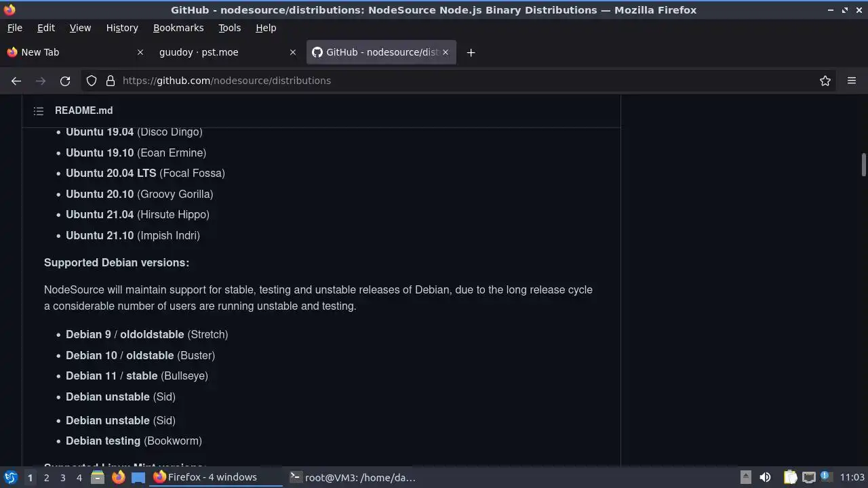Image resolution: width=868 pixels, height=488 pixels.
Task: Switch to workspace 3
Action: pos(62,477)
